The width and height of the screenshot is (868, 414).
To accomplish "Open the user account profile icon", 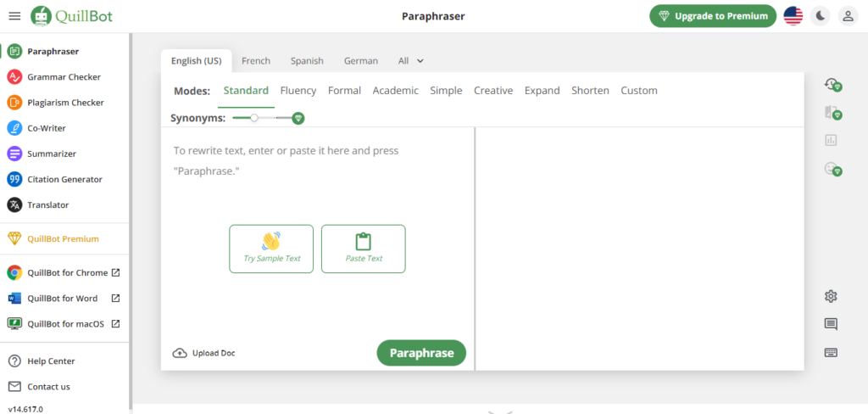I will 847,16.
